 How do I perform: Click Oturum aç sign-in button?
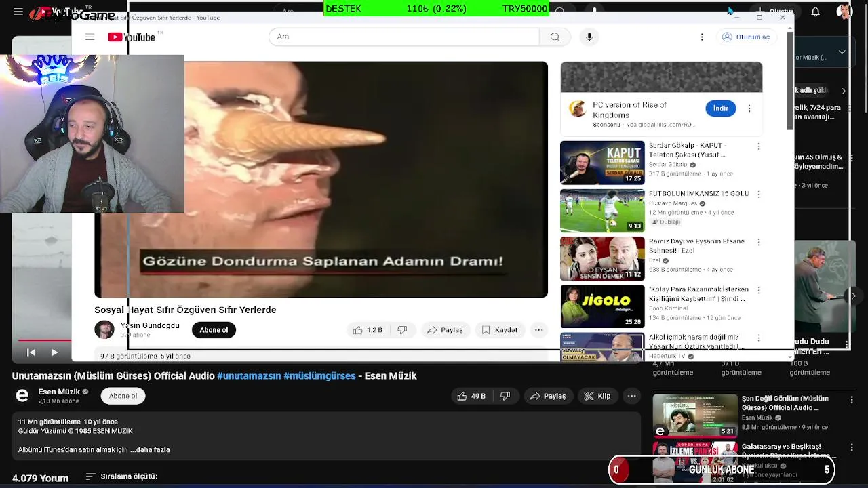click(x=746, y=37)
